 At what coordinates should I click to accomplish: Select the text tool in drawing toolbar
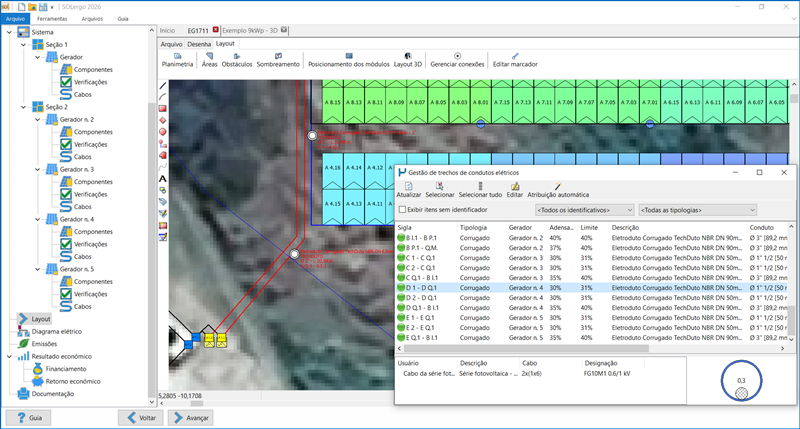click(x=162, y=177)
